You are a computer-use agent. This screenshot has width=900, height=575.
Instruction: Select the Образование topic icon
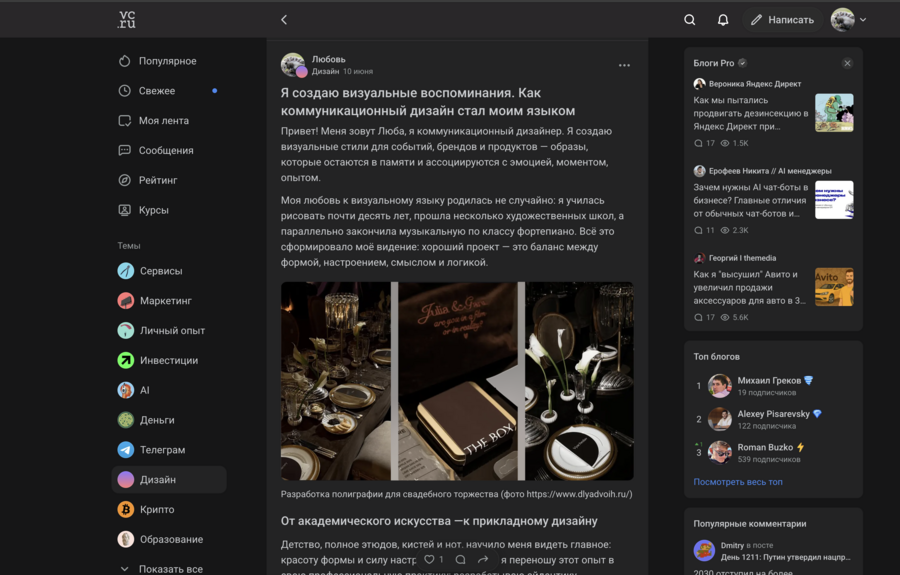[126, 539]
